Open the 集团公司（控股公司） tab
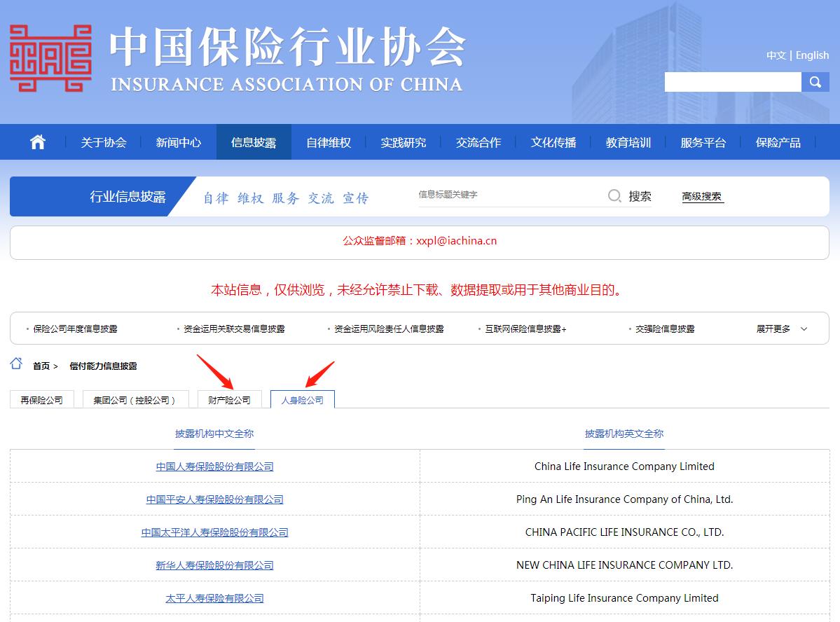The image size is (840, 622). pyautogui.click(x=135, y=399)
